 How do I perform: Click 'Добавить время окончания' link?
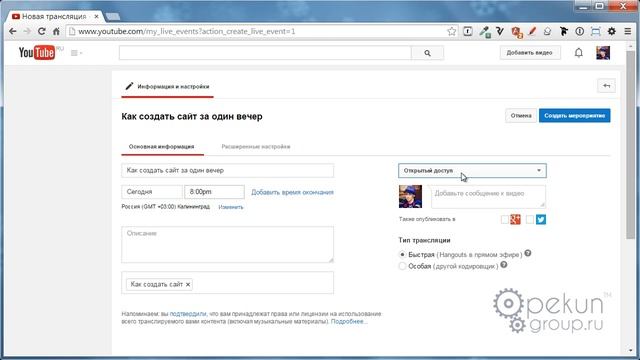tap(292, 192)
